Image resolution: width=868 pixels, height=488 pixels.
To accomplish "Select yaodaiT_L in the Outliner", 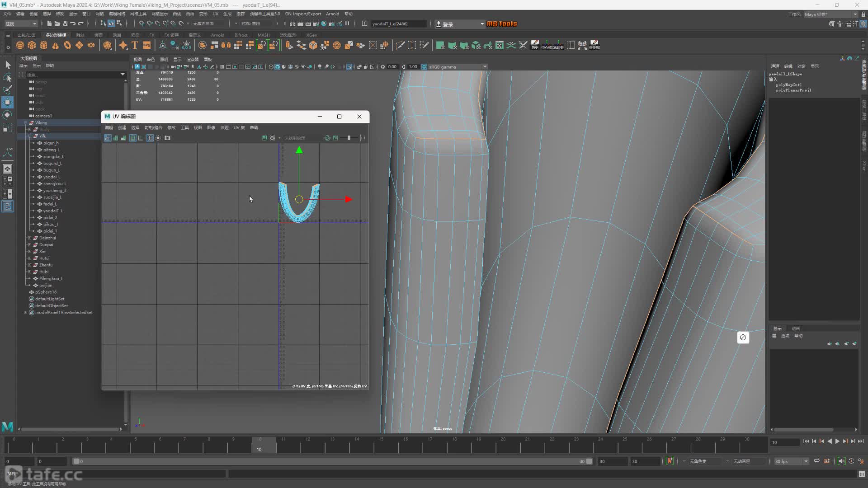I will (53, 211).
